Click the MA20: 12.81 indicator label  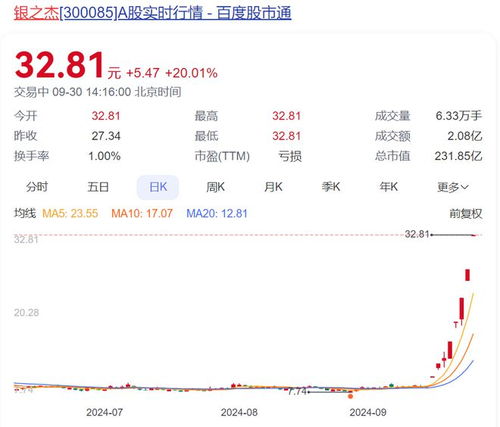(x=217, y=213)
